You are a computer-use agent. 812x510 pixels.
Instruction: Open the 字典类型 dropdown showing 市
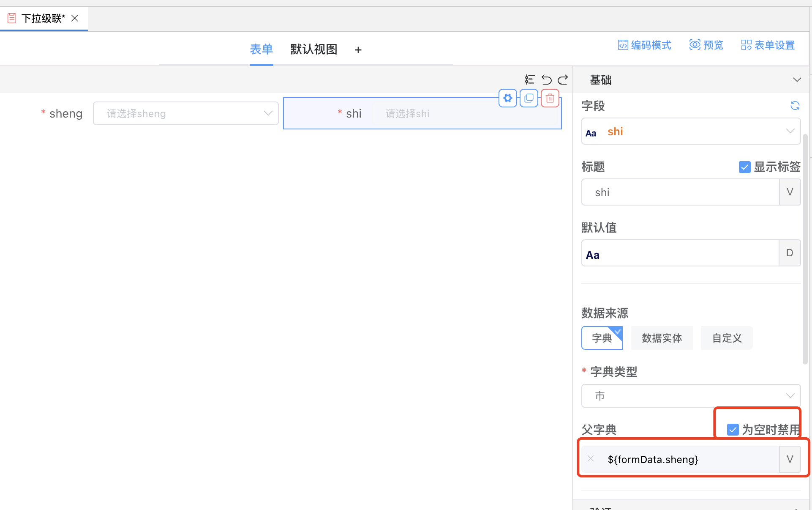pos(690,396)
